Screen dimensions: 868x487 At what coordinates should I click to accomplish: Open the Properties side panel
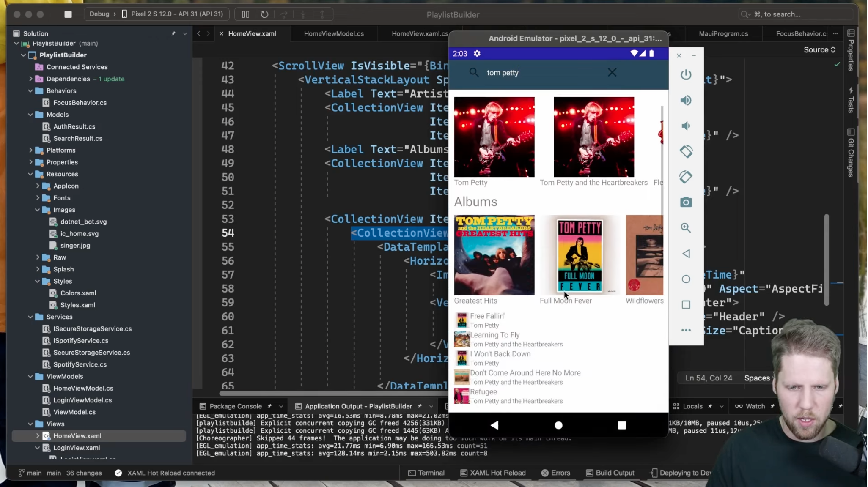[x=851, y=50]
